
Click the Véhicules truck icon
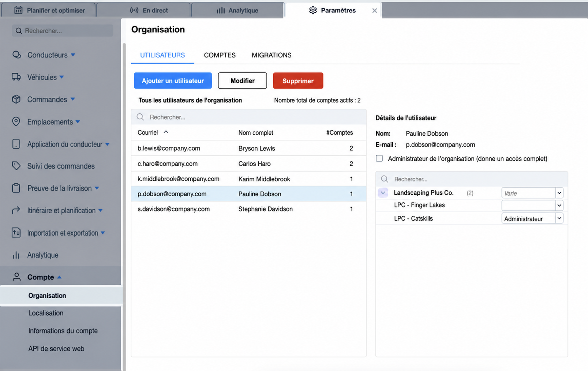tap(16, 77)
